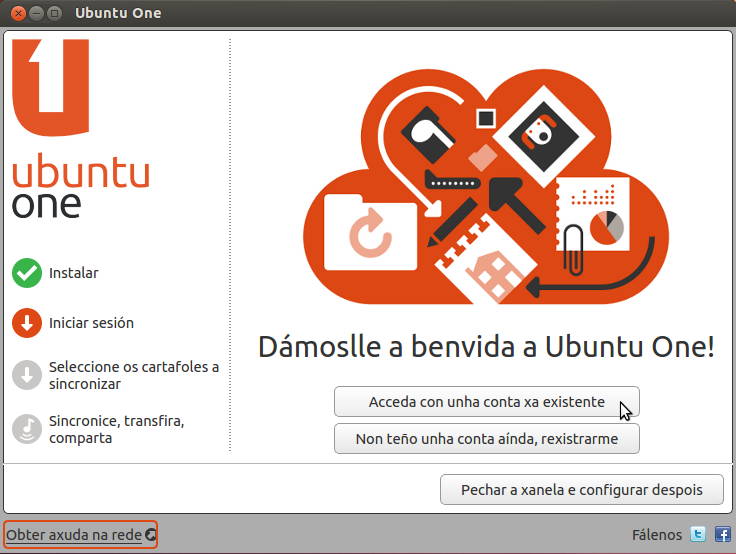Click the cloud illustration image

[x=486, y=187]
